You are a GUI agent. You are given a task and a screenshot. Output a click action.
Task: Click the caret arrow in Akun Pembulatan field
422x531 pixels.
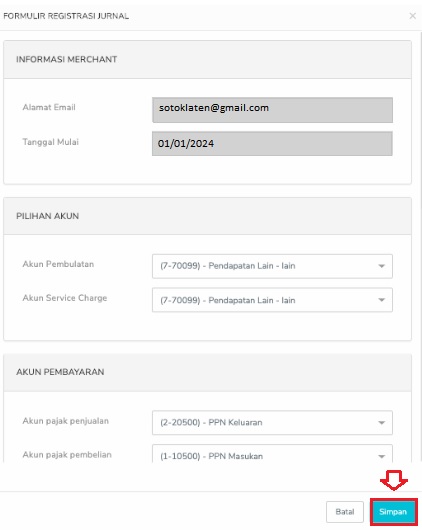coord(381,266)
